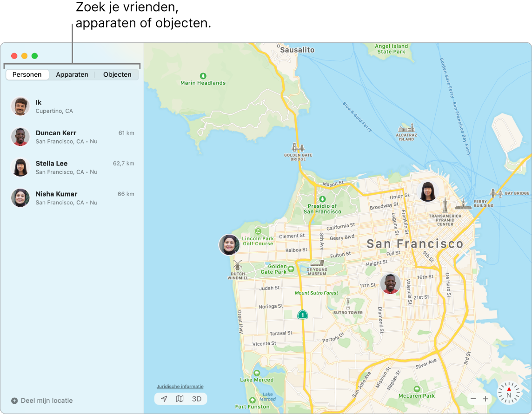
Task: Select the Personen tab
Action: pyautogui.click(x=27, y=74)
